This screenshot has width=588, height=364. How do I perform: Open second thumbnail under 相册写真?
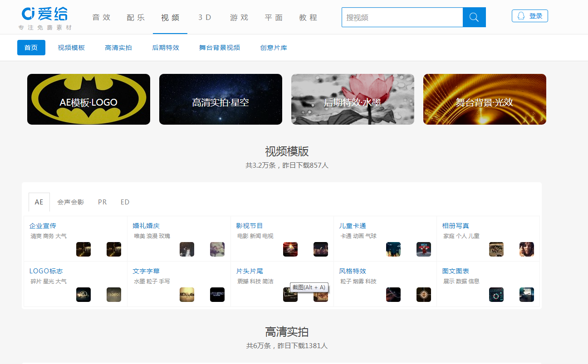[x=527, y=249]
